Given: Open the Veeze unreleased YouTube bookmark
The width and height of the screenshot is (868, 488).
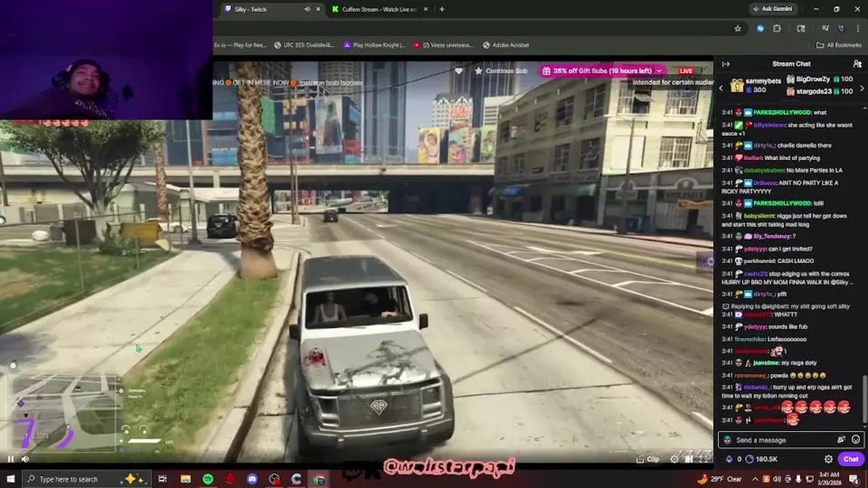Looking at the screenshot, I should 443,45.
